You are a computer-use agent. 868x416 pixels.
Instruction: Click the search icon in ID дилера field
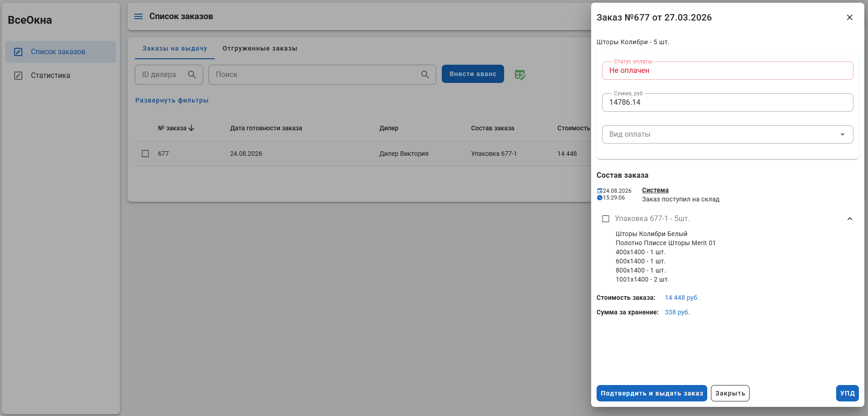click(192, 74)
